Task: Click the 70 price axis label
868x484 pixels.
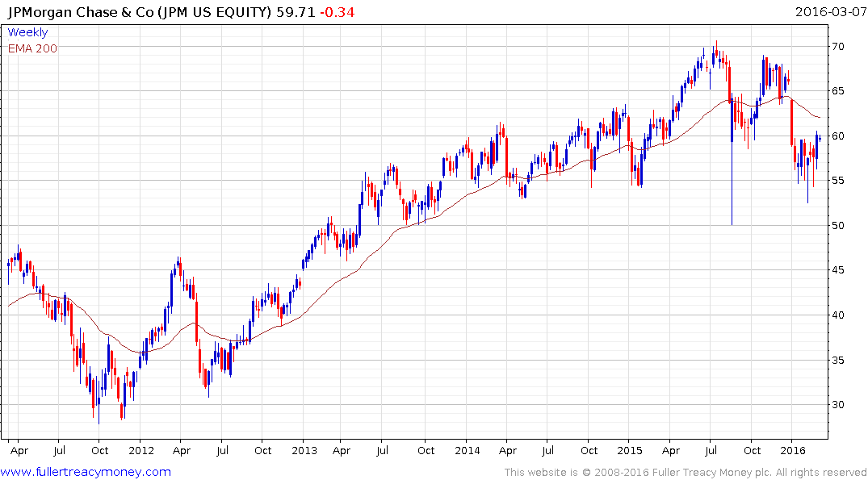Action: coord(837,47)
